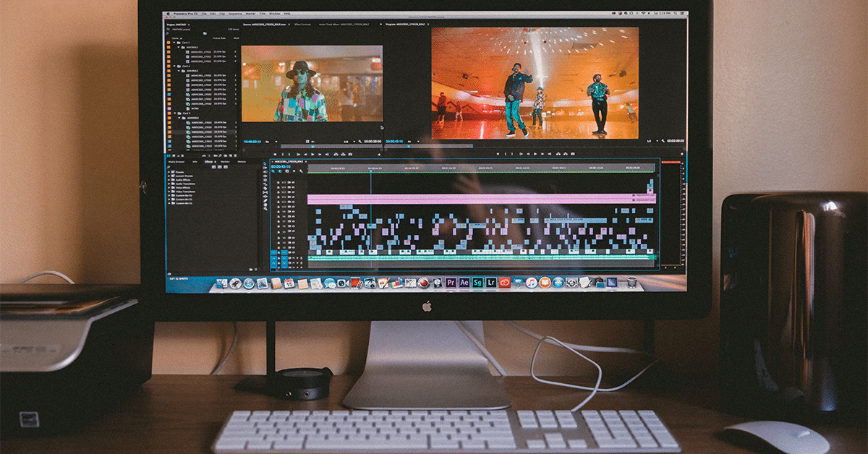Click the Loop playback button under the Source monitor
Screen dimensions: 868x454
tap(336, 154)
